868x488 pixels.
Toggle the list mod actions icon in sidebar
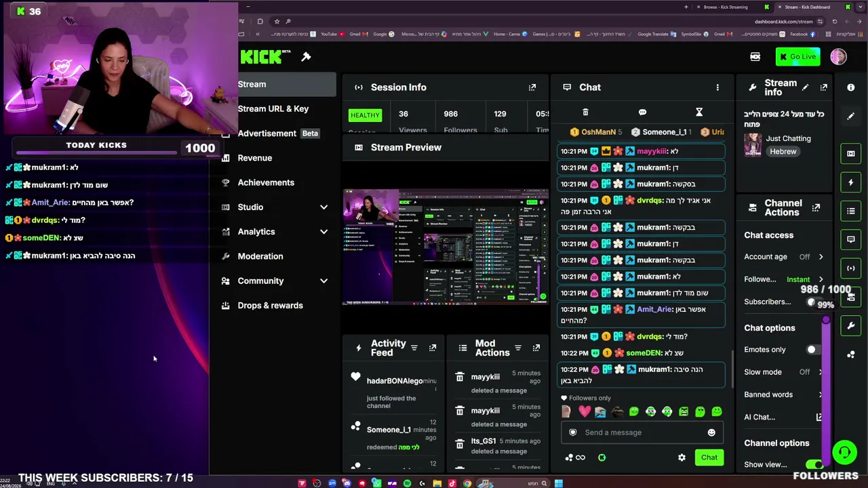click(x=851, y=211)
